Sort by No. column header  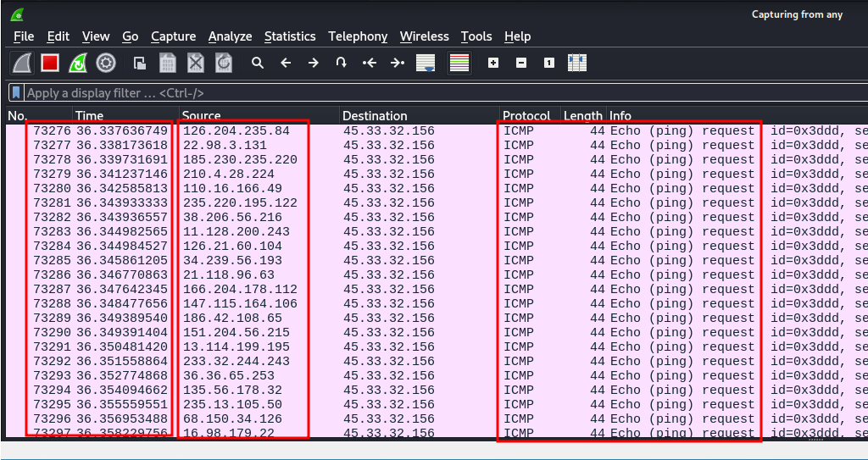point(39,116)
